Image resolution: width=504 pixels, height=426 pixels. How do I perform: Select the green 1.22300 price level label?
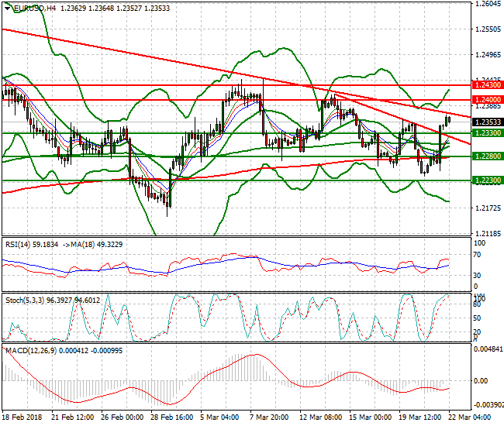[x=488, y=180]
